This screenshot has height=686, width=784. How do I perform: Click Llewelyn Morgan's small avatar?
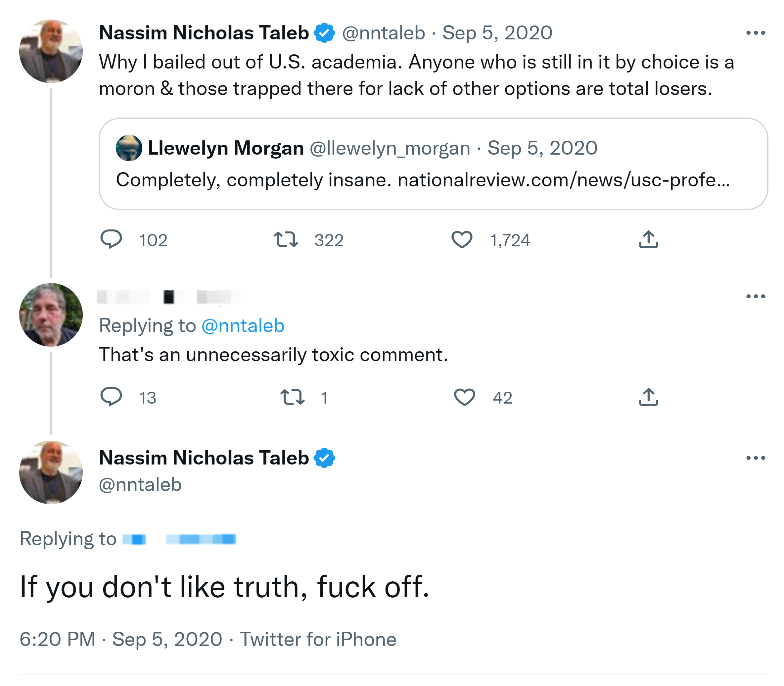pos(129,148)
